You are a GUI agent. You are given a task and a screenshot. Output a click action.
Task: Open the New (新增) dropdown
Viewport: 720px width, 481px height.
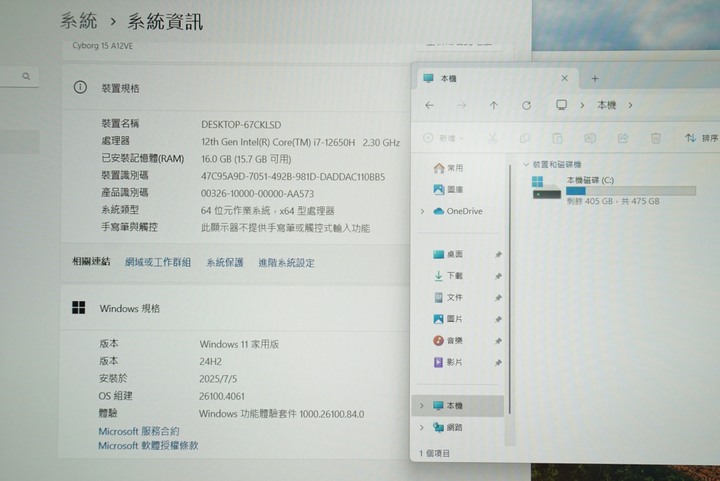tap(444, 138)
